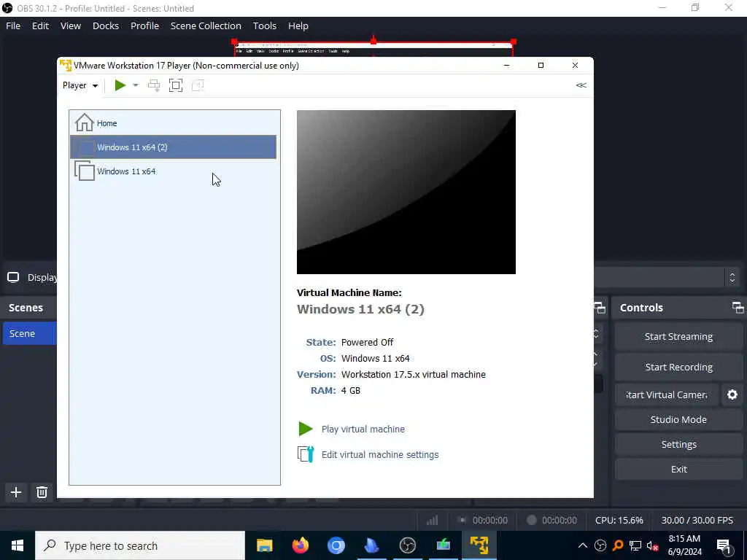
Task: Open the Player menu dropdown
Action: coord(80,85)
